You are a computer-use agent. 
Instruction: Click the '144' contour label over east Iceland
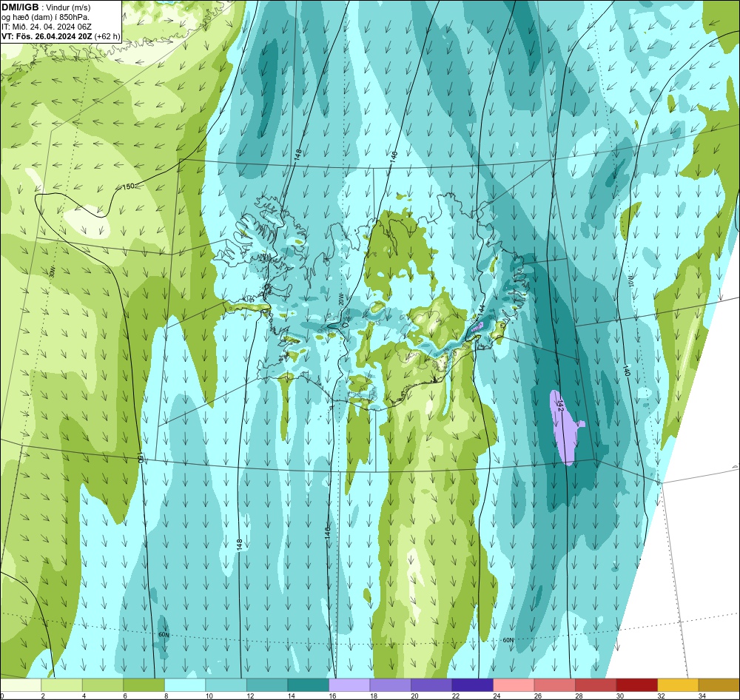(x=481, y=310)
